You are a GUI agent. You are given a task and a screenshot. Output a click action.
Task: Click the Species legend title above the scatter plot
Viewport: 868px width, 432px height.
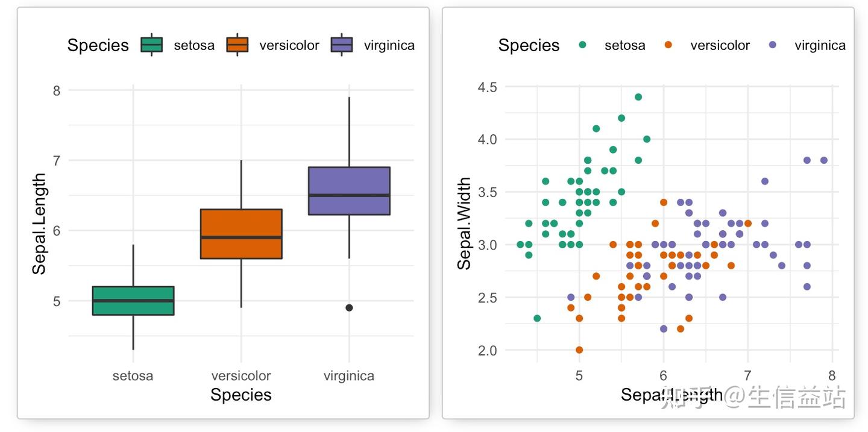coord(529,45)
